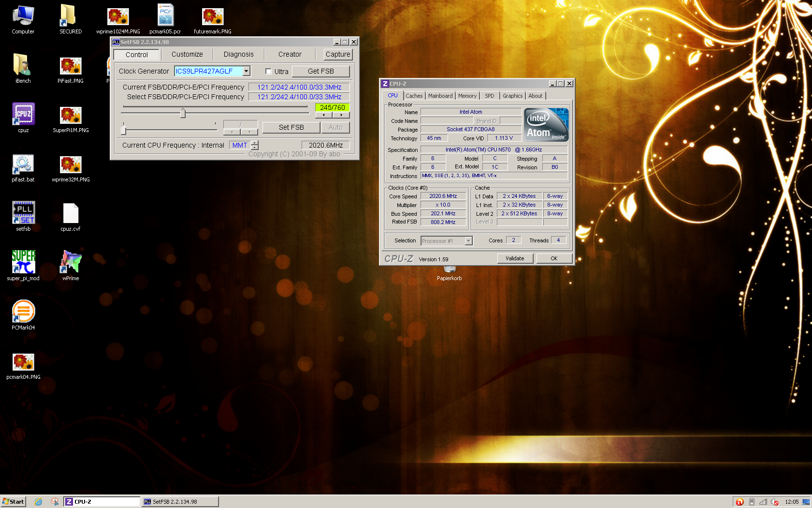Click CPU-Z taskbar button

pyautogui.click(x=102, y=502)
